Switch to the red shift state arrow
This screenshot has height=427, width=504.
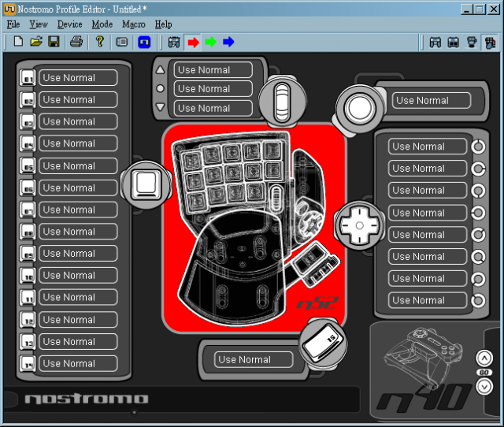(193, 42)
